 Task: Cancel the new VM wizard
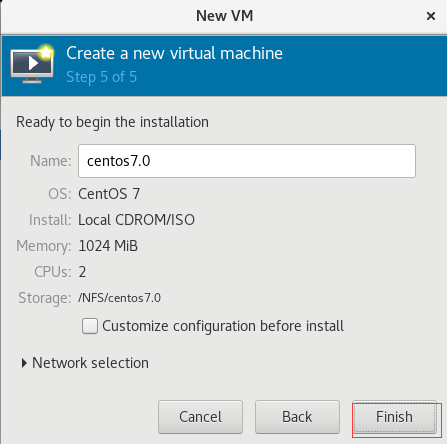coord(200,417)
